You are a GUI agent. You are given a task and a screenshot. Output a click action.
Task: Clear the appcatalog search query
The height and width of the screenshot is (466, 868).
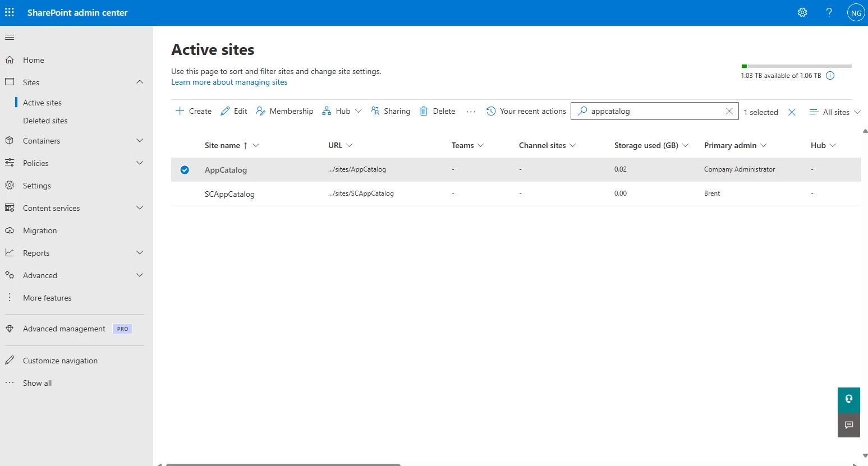[x=729, y=110]
